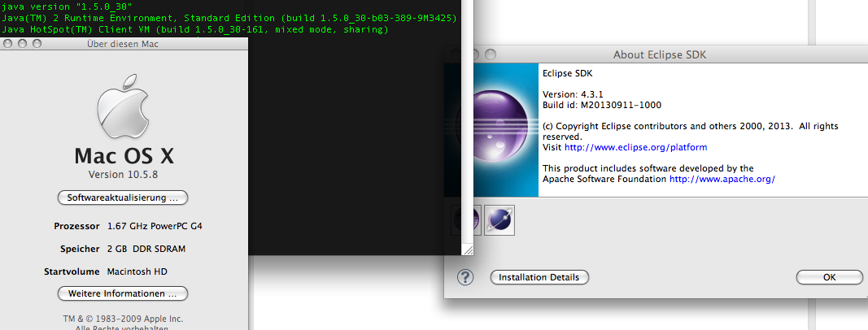This screenshot has width=868, height=330.
Task: Click the Über diesen Mac title bar
Action: pos(123,44)
